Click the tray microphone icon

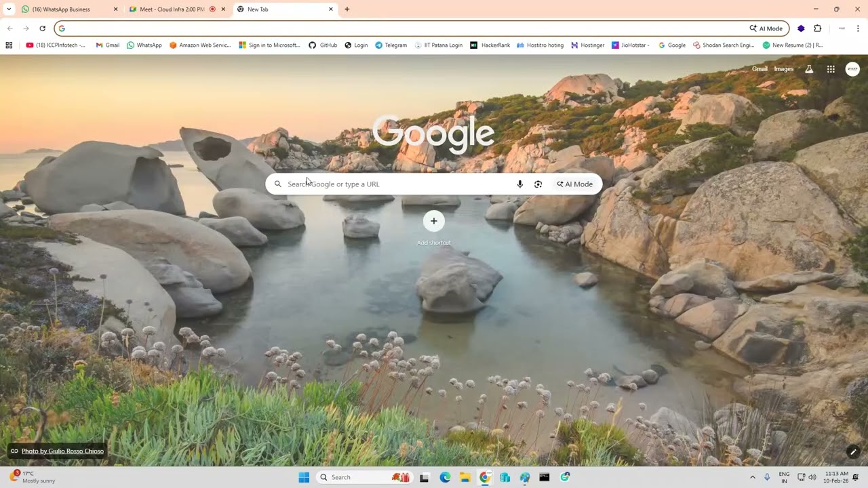coord(768,477)
